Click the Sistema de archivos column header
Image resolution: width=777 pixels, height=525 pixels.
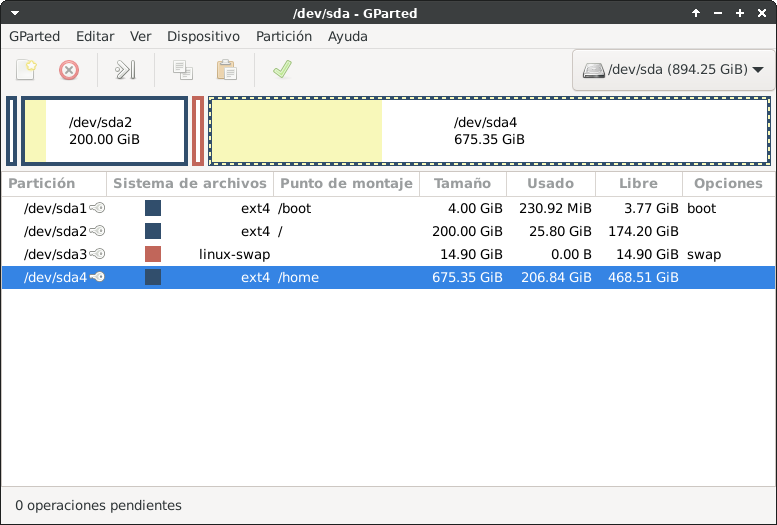point(190,184)
